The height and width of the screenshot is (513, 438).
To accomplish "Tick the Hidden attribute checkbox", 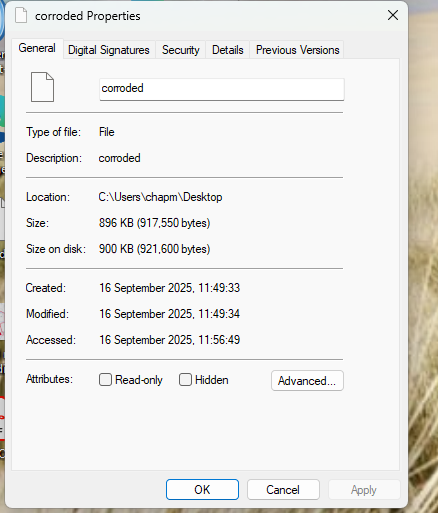I will [x=185, y=380].
